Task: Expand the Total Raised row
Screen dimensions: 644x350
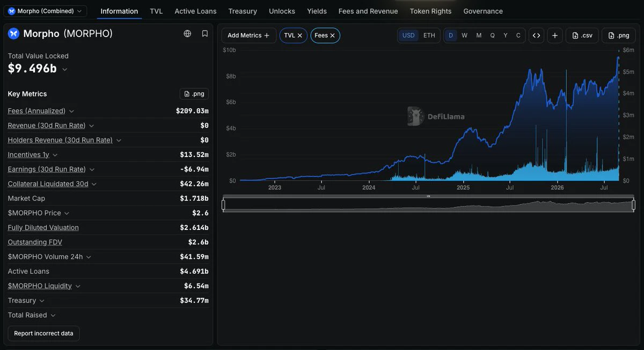Action: (53, 315)
